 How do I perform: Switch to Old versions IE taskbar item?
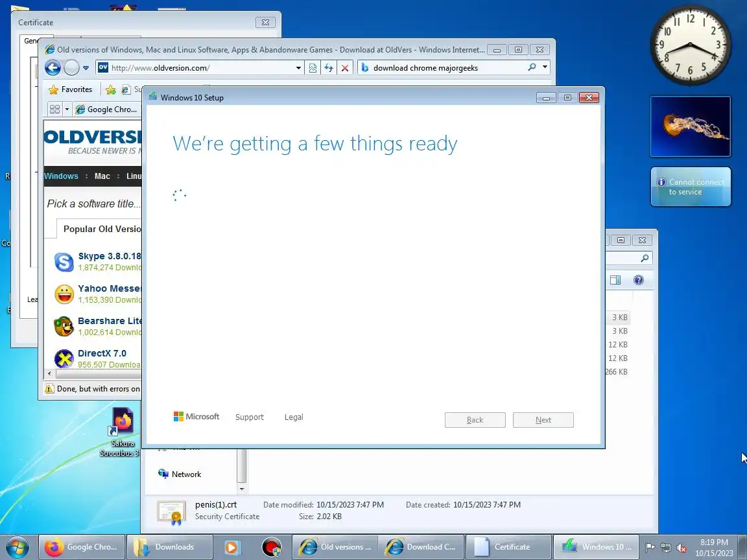coord(335,546)
